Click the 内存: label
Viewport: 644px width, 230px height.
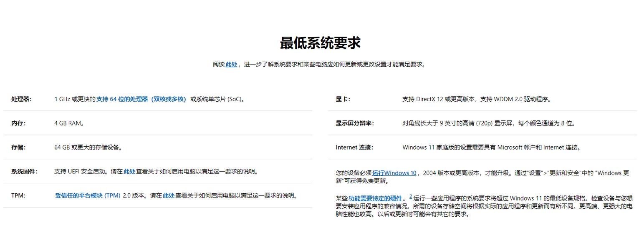[18, 123]
